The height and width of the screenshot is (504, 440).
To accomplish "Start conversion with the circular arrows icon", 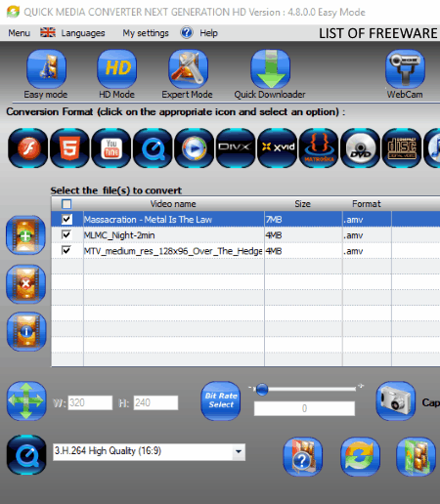I will point(360,456).
